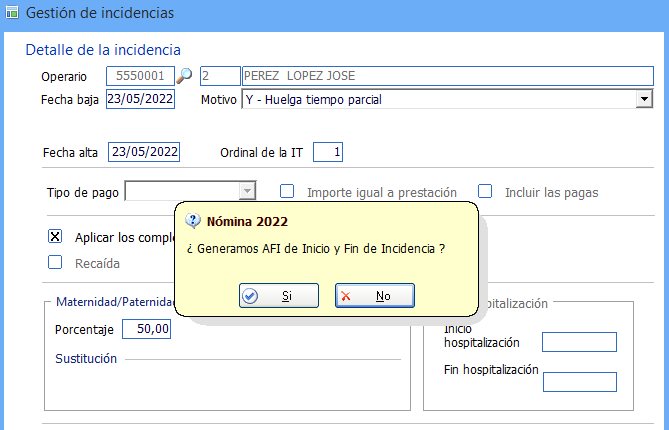Focus the Fin hospitalización field

[579, 381]
